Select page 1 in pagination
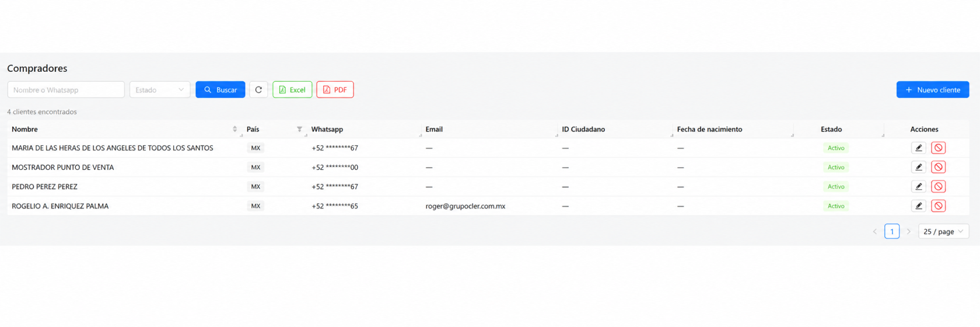This screenshot has height=327, width=980. [x=892, y=232]
